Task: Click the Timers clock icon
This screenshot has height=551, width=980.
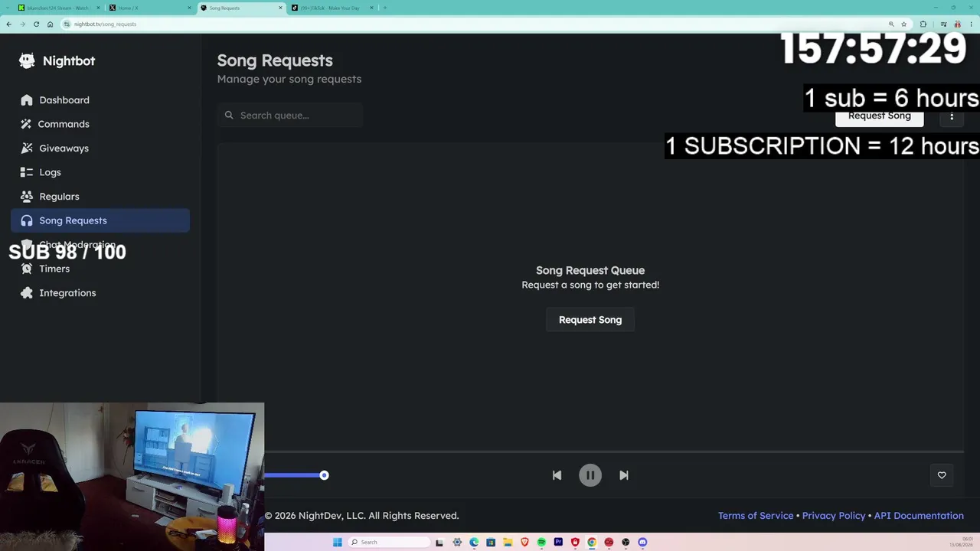Action: pyautogui.click(x=27, y=269)
